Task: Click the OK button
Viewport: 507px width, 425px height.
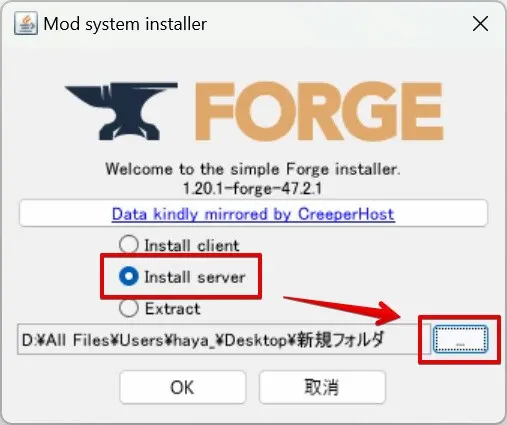Action: (x=183, y=387)
